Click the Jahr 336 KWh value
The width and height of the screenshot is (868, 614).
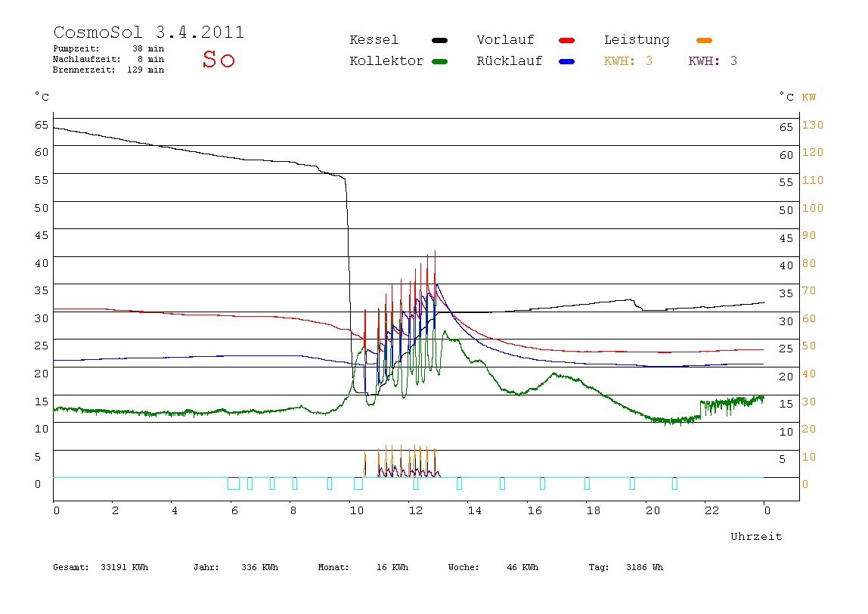pyautogui.click(x=236, y=567)
